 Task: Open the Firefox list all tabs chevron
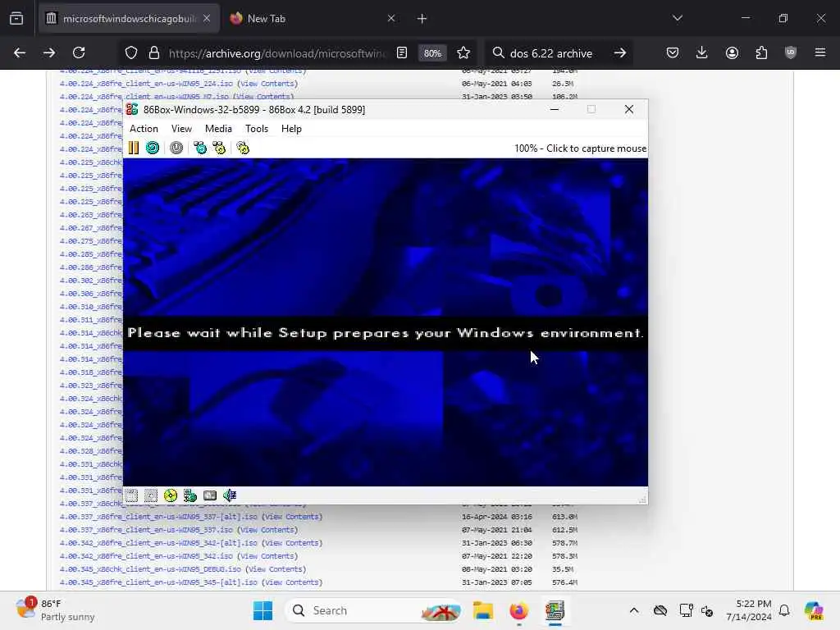pyautogui.click(x=677, y=18)
